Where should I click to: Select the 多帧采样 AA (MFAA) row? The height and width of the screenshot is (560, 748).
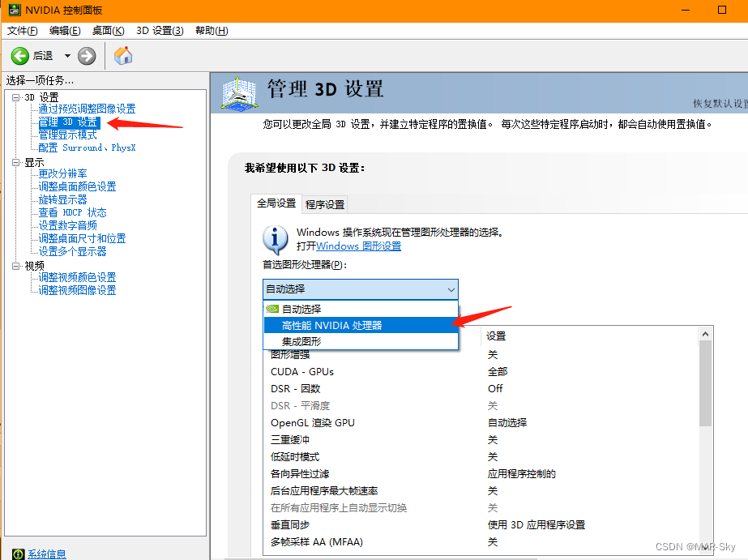click(481, 542)
